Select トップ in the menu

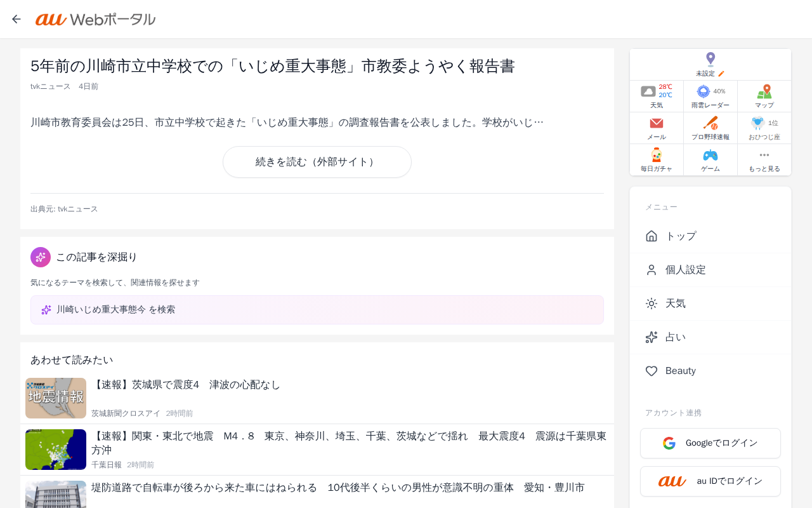(x=710, y=236)
